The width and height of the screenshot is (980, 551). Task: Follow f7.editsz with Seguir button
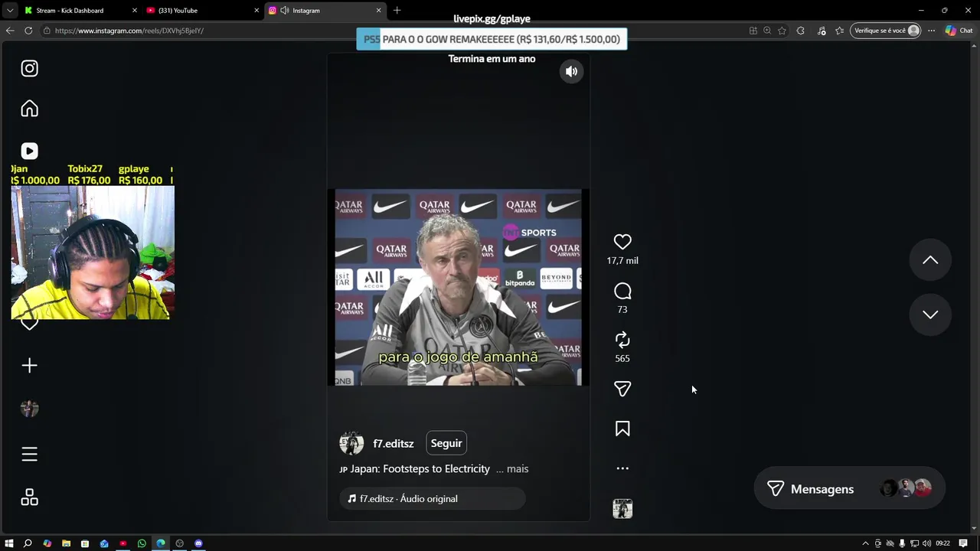click(446, 443)
